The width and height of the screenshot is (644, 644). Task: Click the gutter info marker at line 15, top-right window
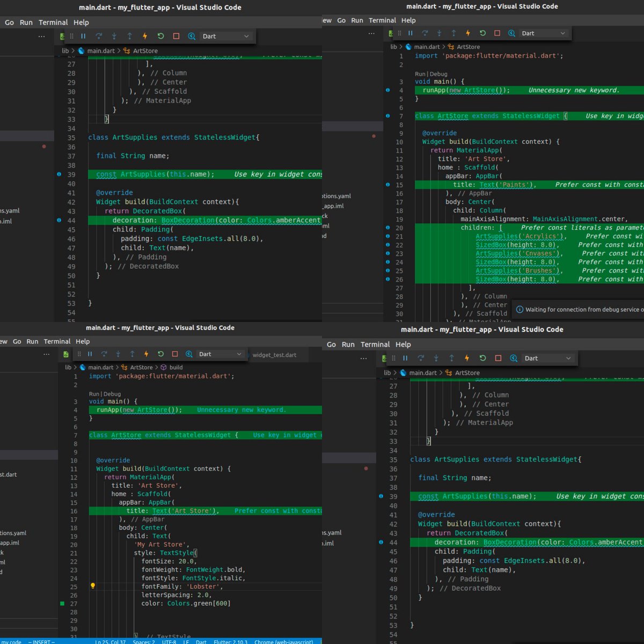(388, 185)
